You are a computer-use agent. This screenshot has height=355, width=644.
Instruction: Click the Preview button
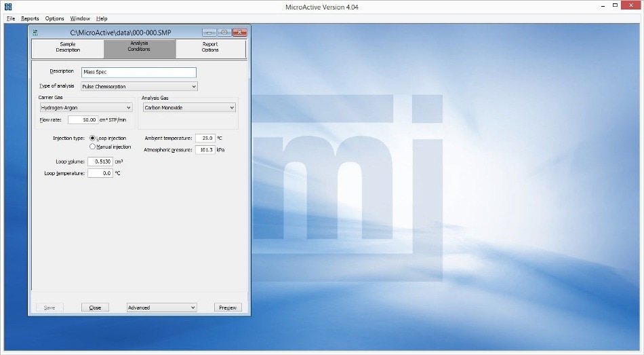(x=228, y=307)
